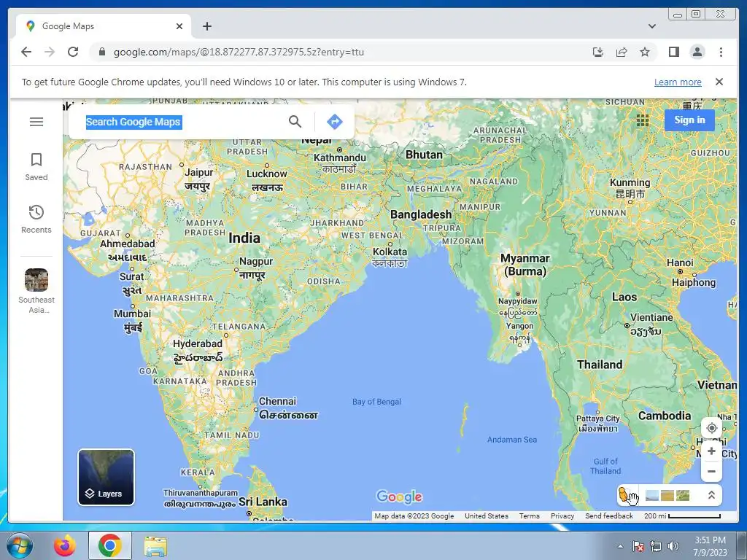Open the Chrome profile avatar
747x560 pixels.
tap(697, 52)
